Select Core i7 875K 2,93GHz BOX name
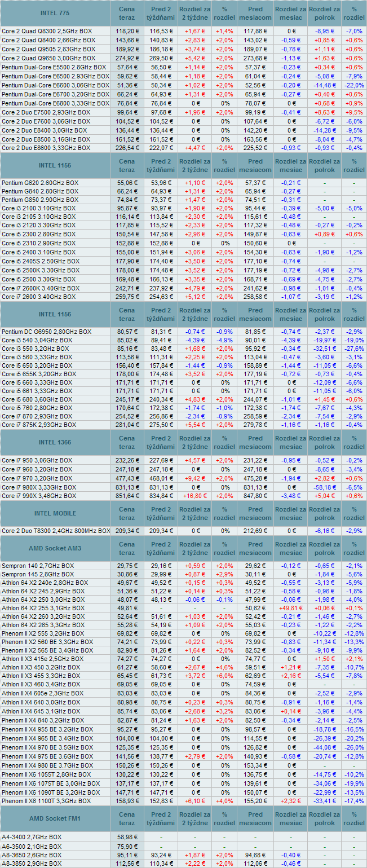367x868 pixels. click(x=39, y=425)
